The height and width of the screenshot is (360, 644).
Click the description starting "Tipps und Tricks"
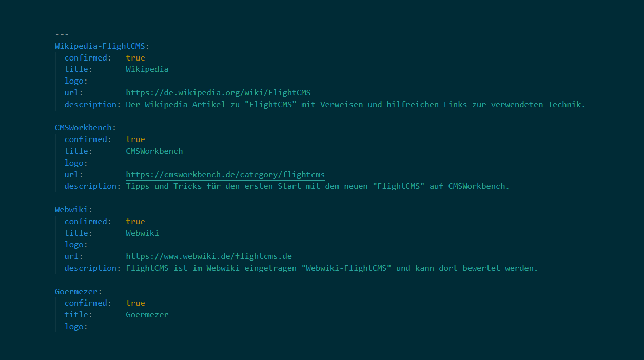(x=318, y=186)
